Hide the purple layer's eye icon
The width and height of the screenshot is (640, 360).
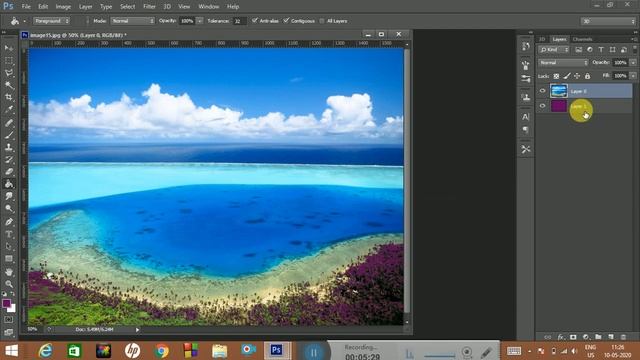(542, 106)
